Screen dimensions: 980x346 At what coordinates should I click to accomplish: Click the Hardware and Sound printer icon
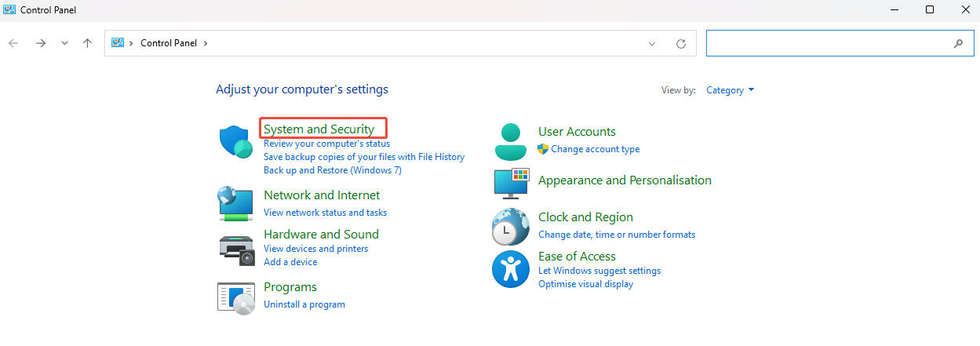coord(236,249)
